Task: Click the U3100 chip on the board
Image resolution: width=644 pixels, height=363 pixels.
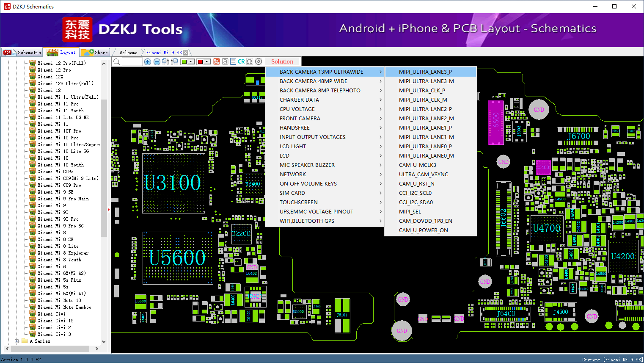Action: tap(173, 183)
